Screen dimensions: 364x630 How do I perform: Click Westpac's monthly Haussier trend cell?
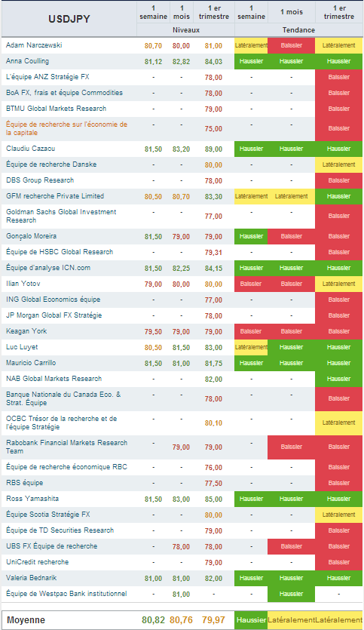tap(292, 594)
